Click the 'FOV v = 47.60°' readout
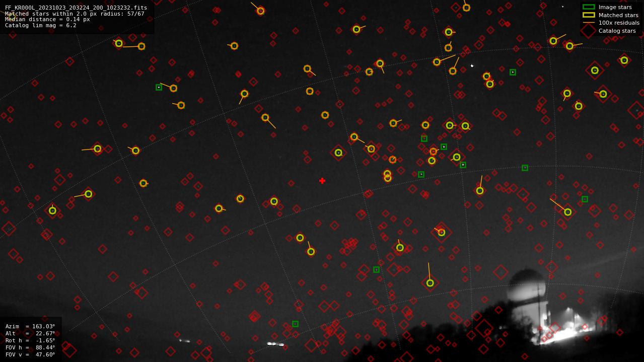The height and width of the screenshot is (362, 644). click(x=30, y=354)
